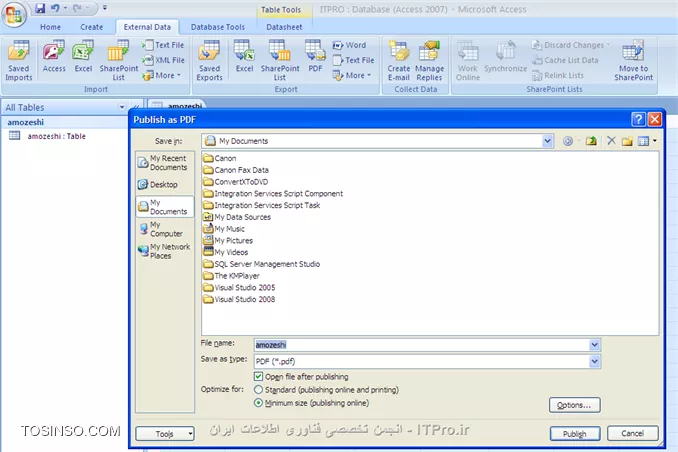Image resolution: width=678 pixels, height=452 pixels.
Task: Click Create E-mail in Collect Data
Action: [399, 60]
